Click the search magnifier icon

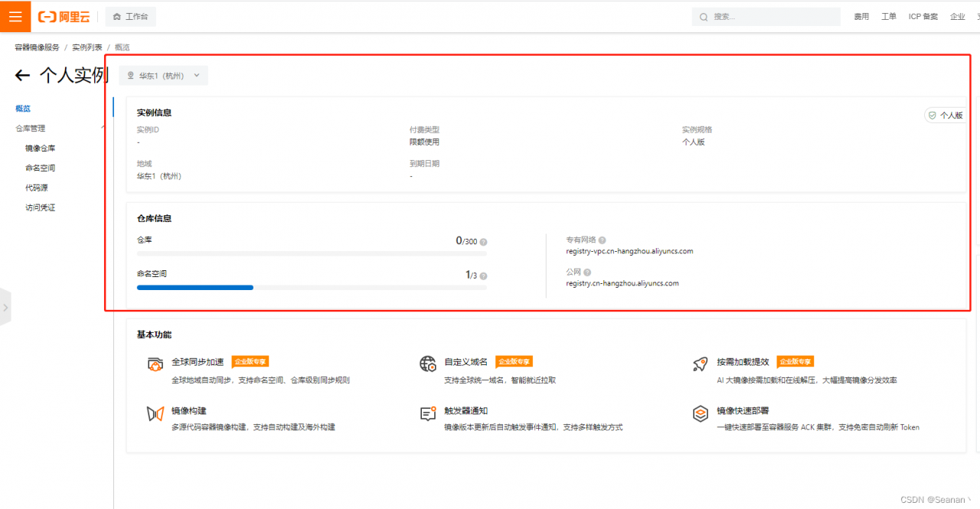704,17
